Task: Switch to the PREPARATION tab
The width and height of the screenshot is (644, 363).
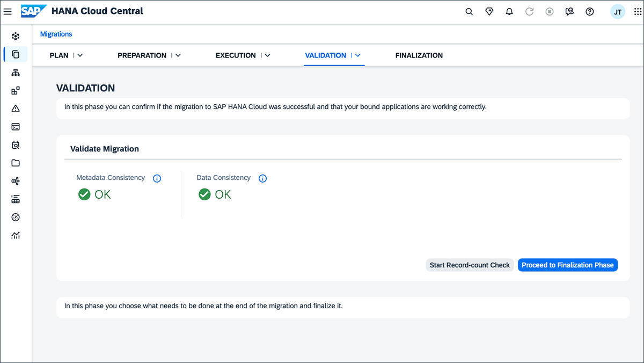Action: (142, 55)
